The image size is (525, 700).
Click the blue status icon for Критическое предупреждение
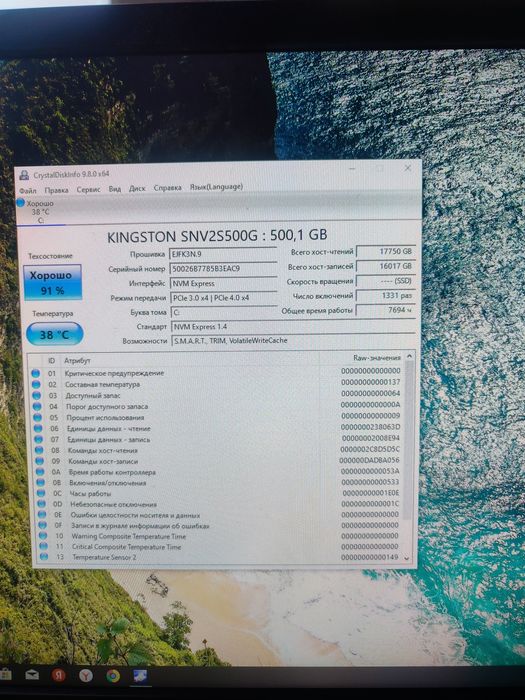(36, 373)
